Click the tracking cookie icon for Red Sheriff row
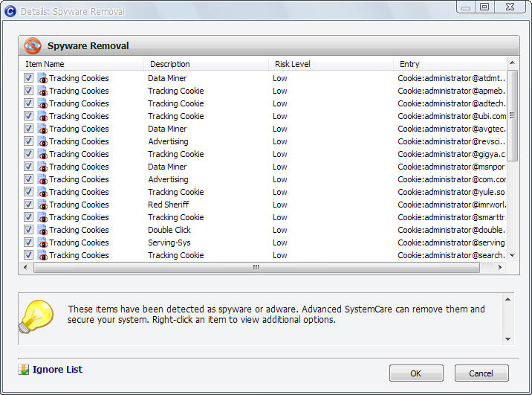 coord(42,205)
